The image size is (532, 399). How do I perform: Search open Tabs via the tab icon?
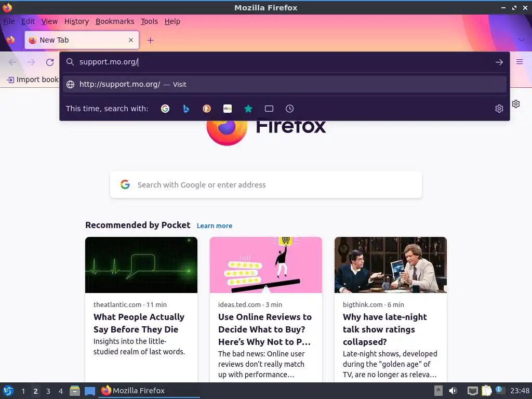click(x=269, y=109)
